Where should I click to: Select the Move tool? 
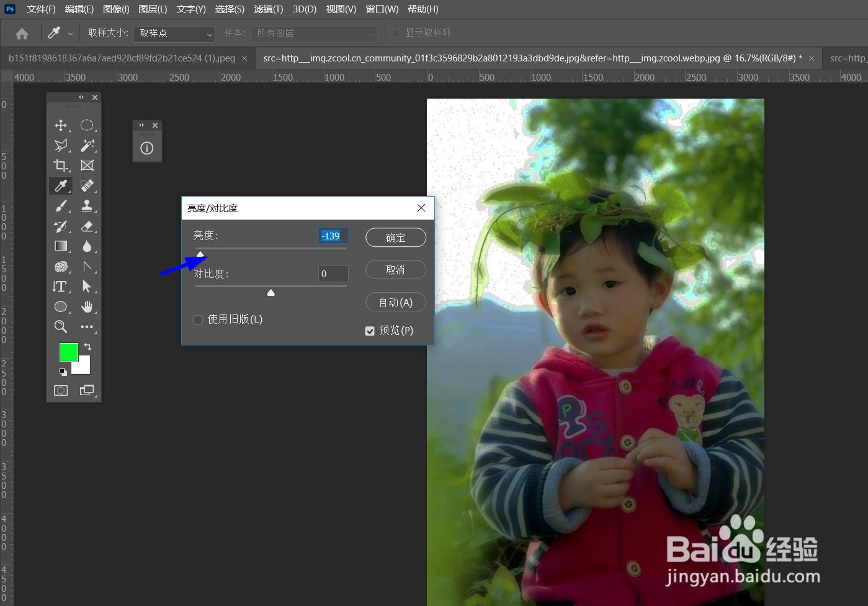[x=61, y=125]
